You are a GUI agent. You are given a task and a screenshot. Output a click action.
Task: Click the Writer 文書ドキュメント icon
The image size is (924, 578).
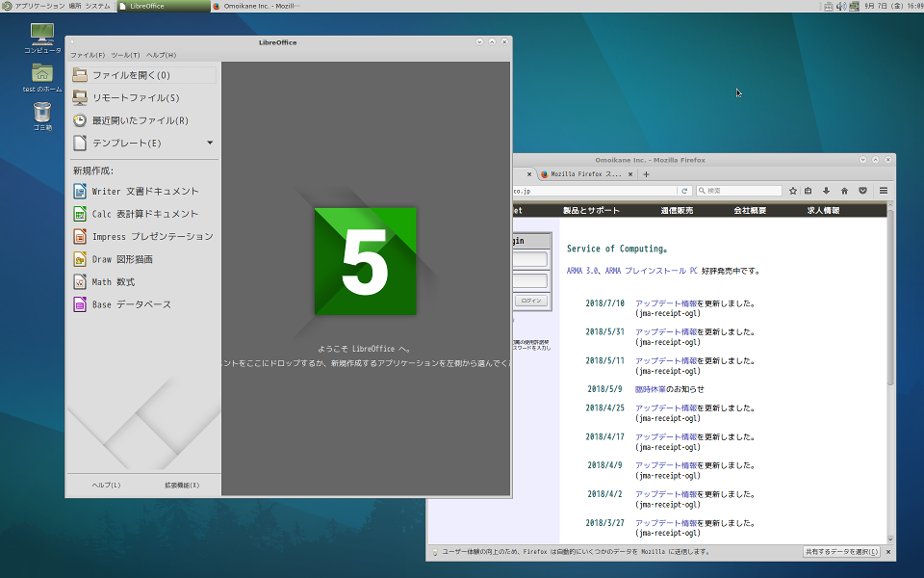[x=81, y=192]
